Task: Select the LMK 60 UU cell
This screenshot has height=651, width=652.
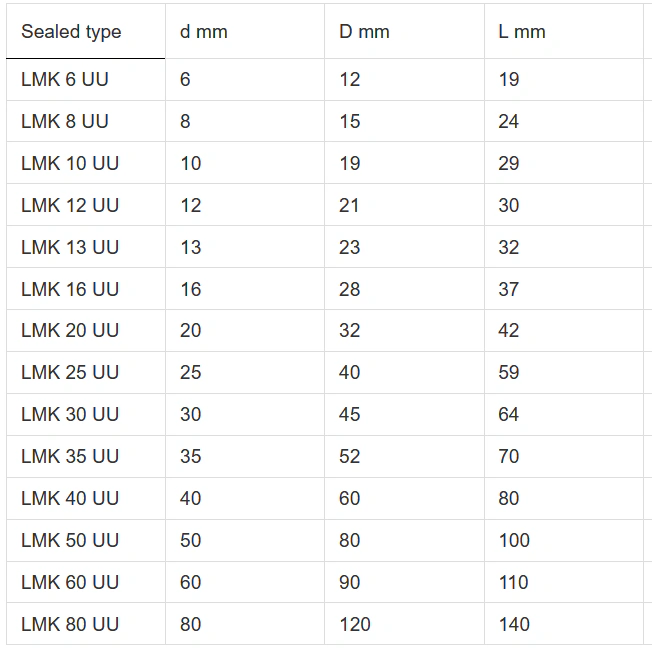Action: point(70,582)
